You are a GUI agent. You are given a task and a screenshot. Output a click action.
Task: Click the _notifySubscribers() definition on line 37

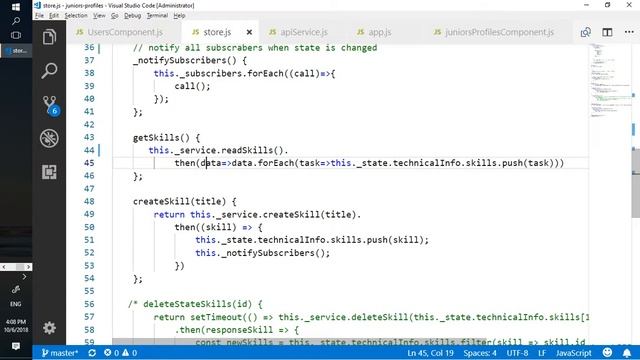click(x=190, y=61)
